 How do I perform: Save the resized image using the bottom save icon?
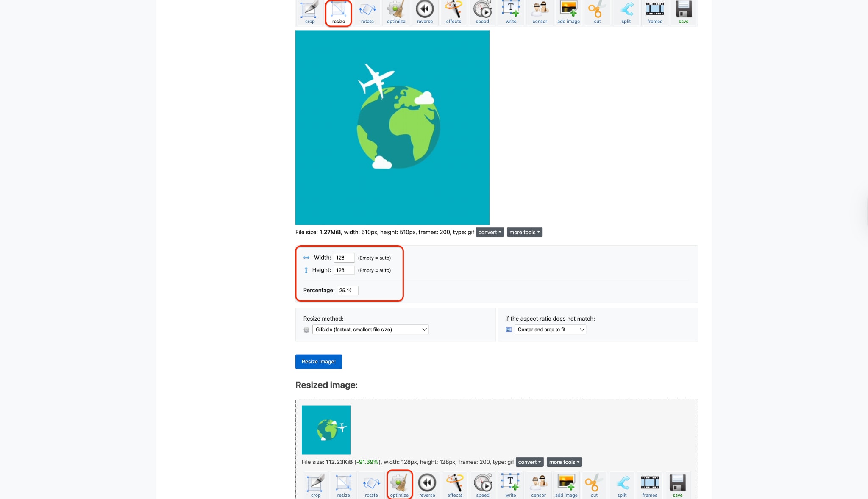pos(677,485)
